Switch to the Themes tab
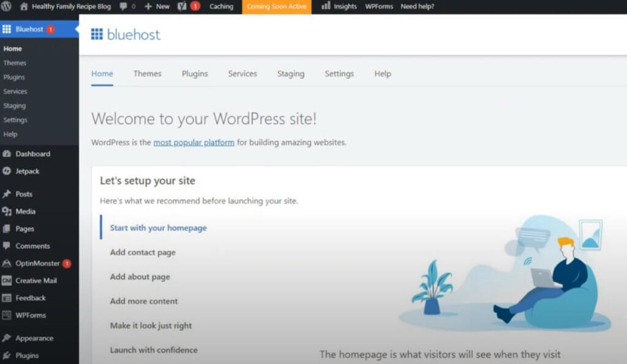Viewport: 627px width, 364px height. coord(148,73)
